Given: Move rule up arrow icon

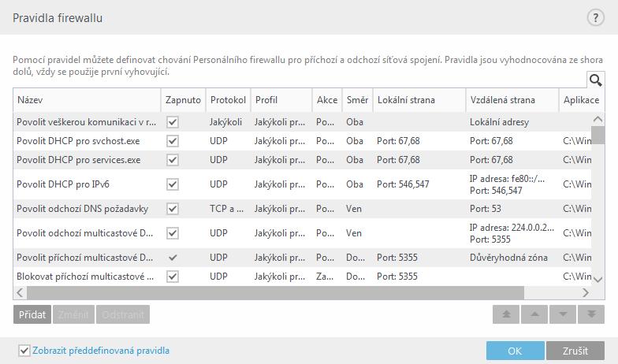Looking at the screenshot, I should [x=534, y=314].
